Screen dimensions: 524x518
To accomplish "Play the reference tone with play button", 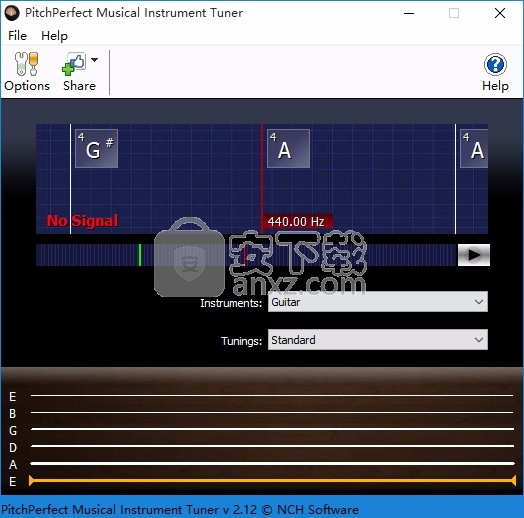I will pos(474,255).
